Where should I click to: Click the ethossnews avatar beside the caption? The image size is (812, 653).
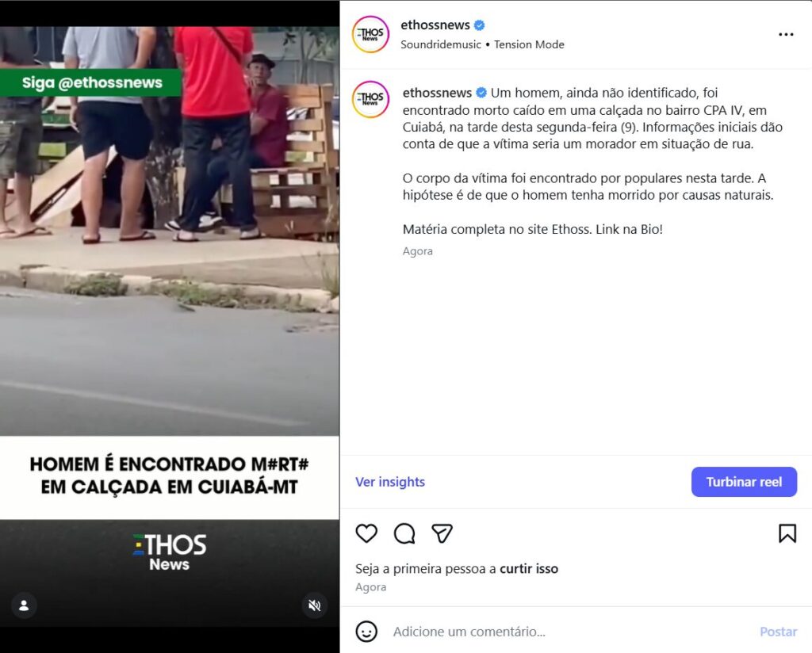coord(370,99)
